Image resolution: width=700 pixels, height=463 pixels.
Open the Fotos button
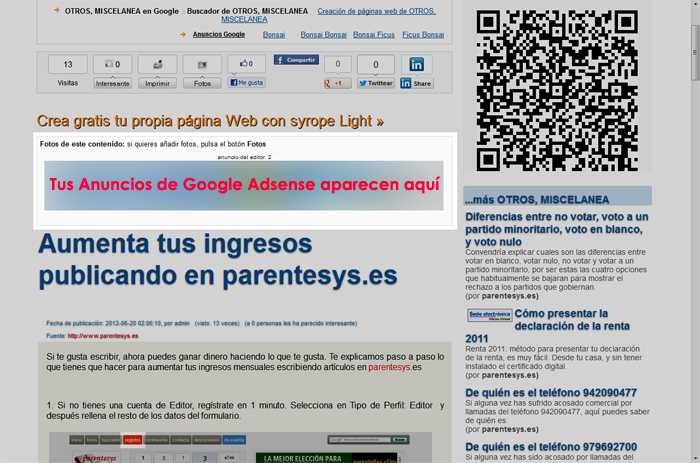[202, 83]
